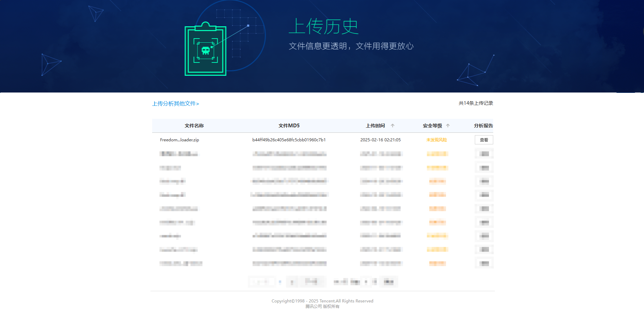
Task: Click the 腾讯公司 版权所有 footer text
Action: click(322, 307)
